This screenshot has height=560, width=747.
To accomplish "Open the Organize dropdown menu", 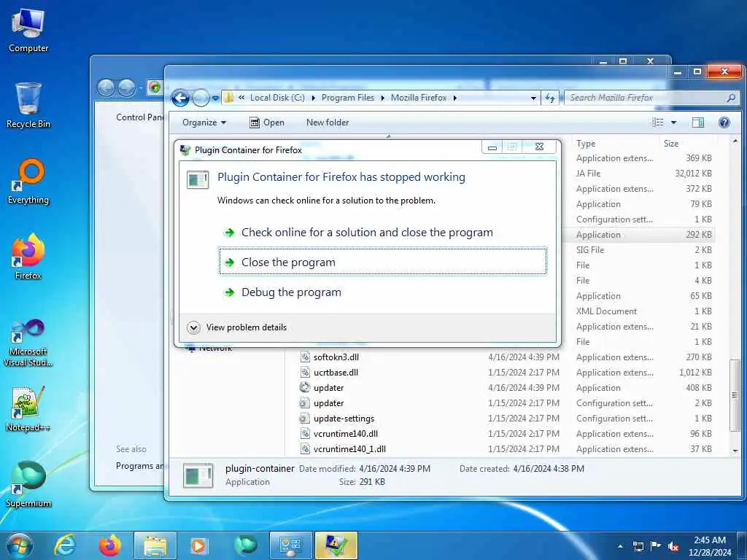I will [204, 122].
